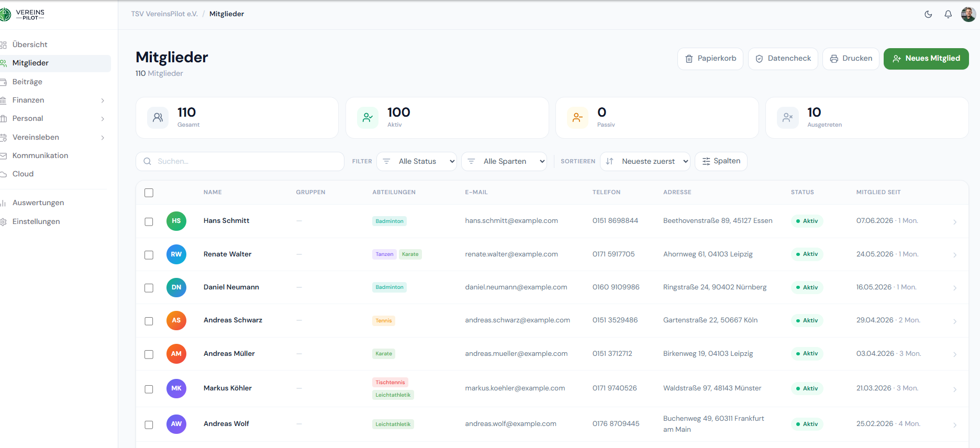The width and height of the screenshot is (980, 448).
Task: Click the Badminton tag of Hans Schmitt
Action: [389, 221]
